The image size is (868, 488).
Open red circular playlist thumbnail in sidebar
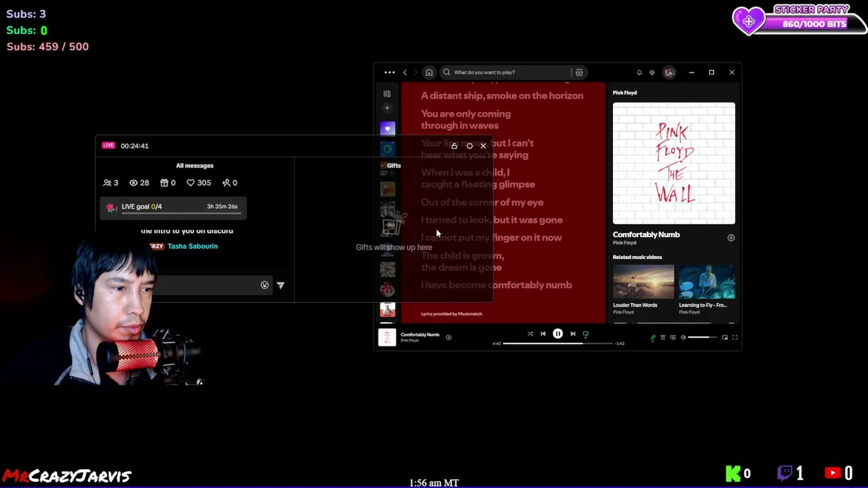click(387, 290)
